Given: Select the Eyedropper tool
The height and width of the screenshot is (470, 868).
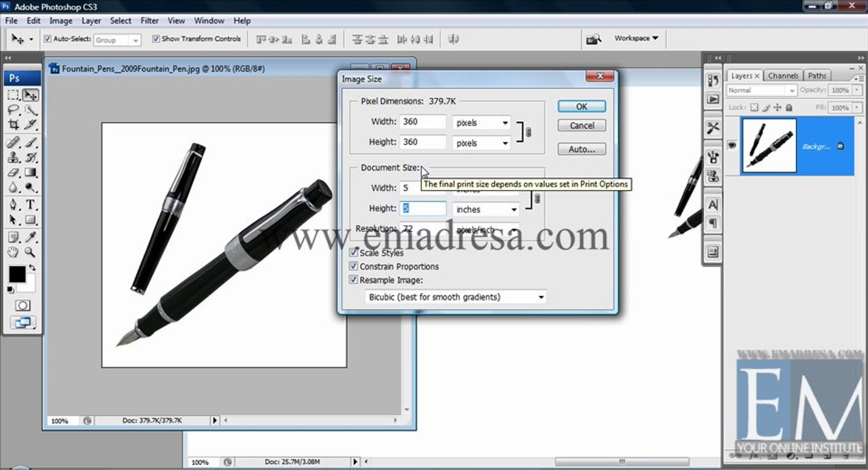Looking at the screenshot, I should click(31, 237).
